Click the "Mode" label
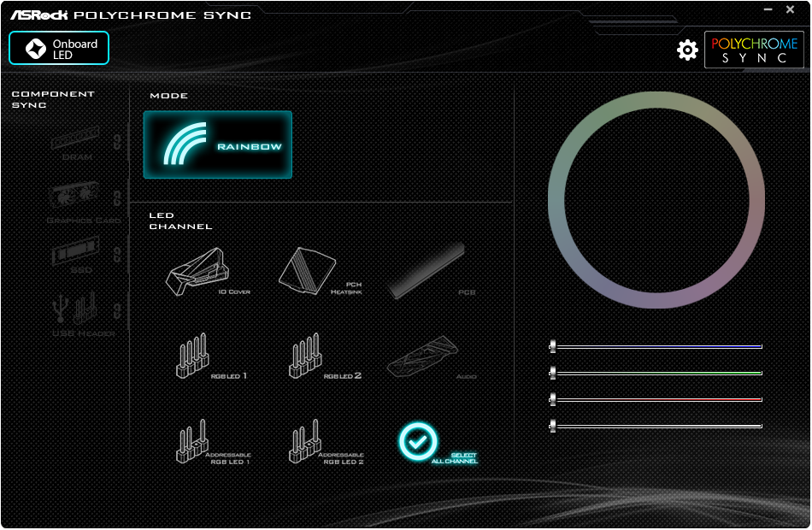The height and width of the screenshot is (530, 812). [169, 96]
